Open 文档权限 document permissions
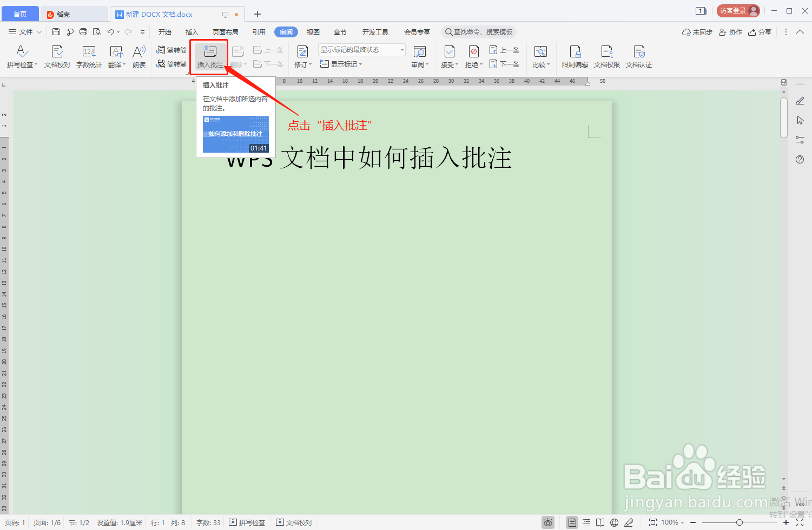The height and width of the screenshot is (530, 812). [607, 57]
